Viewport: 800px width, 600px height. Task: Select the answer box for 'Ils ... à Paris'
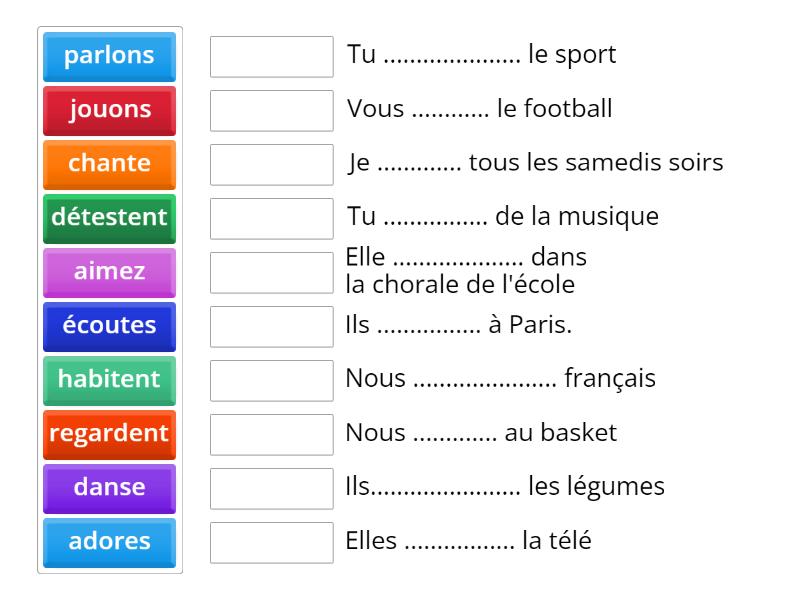(271, 327)
